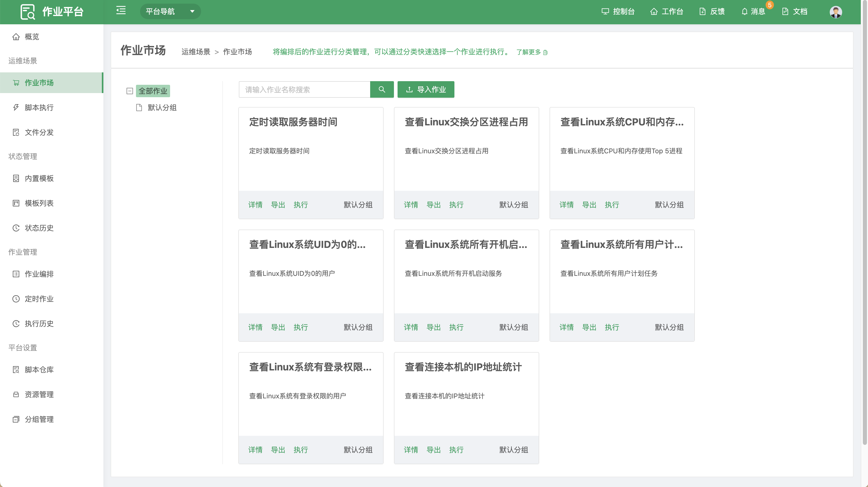The height and width of the screenshot is (487, 868).
Task: Click the 状态历史 clock icon
Action: (16, 228)
